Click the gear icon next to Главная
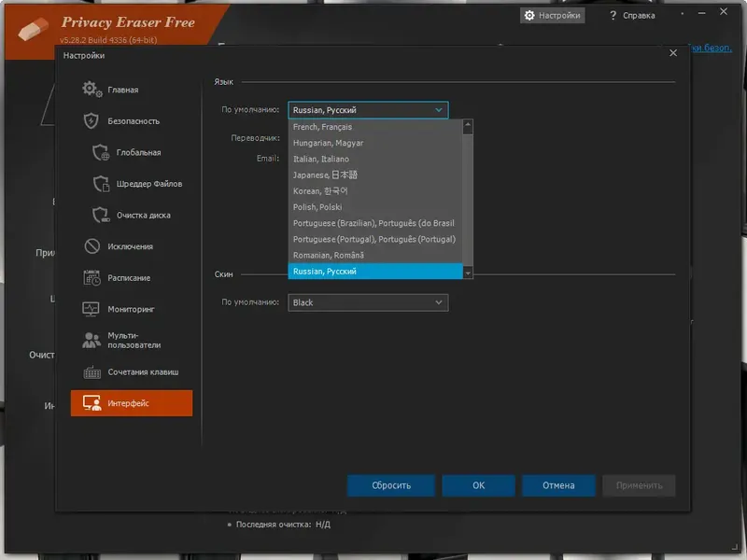747x560 pixels. click(92, 89)
